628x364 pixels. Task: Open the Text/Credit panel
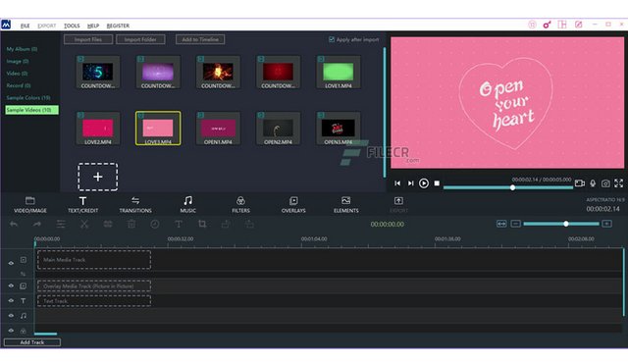tap(82, 205)
